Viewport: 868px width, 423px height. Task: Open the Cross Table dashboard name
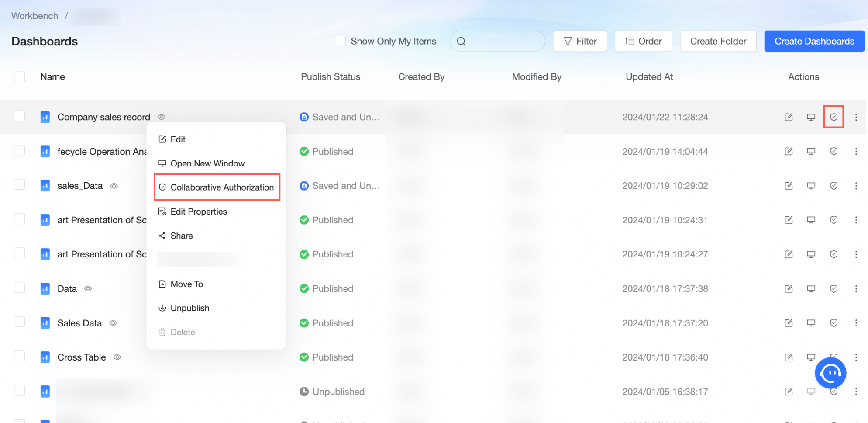click(82, 357)
